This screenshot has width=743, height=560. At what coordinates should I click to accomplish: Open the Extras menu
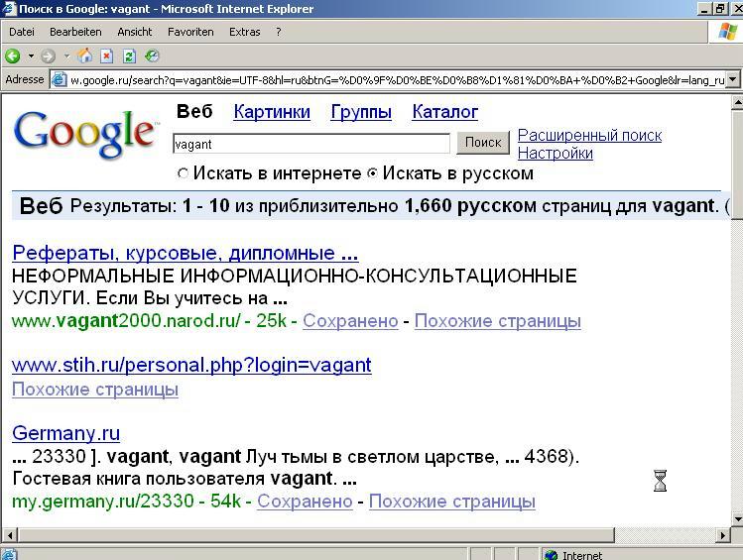coord(244,32)
